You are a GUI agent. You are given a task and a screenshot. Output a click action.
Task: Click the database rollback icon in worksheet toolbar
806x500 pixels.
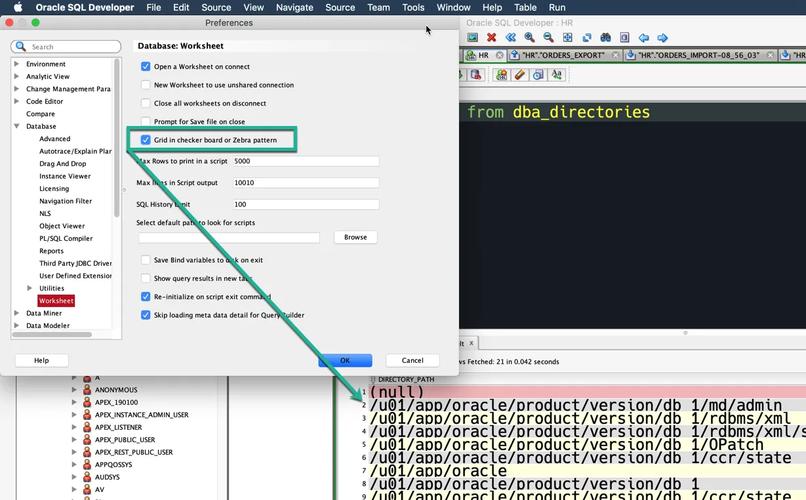[x=476, y=75]
